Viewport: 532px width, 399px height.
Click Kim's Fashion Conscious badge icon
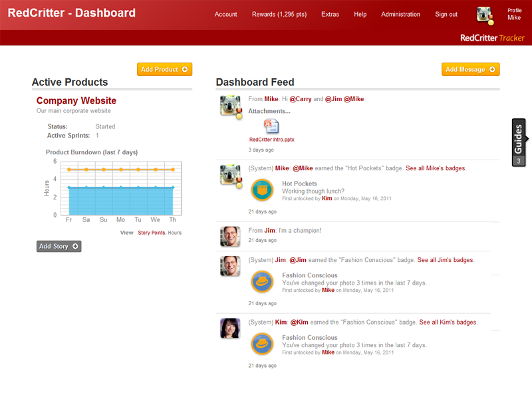(262, 344)
